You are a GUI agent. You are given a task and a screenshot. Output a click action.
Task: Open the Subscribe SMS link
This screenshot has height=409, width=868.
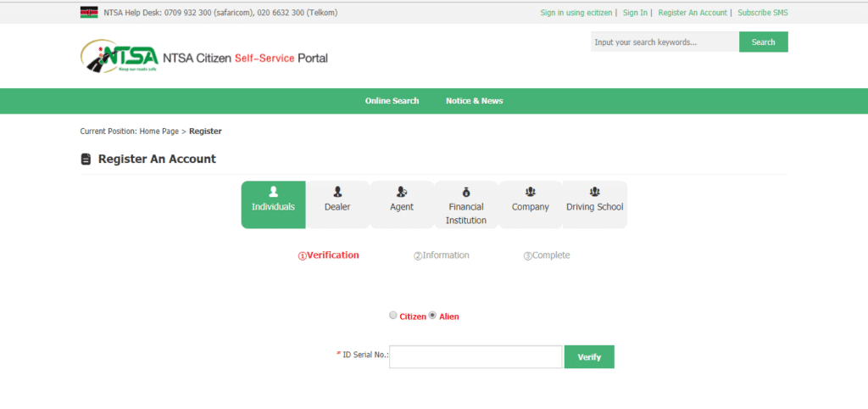(762, 13)
